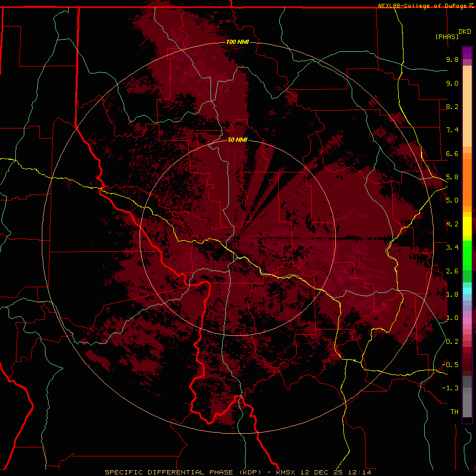The height and width of the screenshot is (476, 476).
Task: Click the 12 DEC 25 date in the caption
Action: point(323,472)
